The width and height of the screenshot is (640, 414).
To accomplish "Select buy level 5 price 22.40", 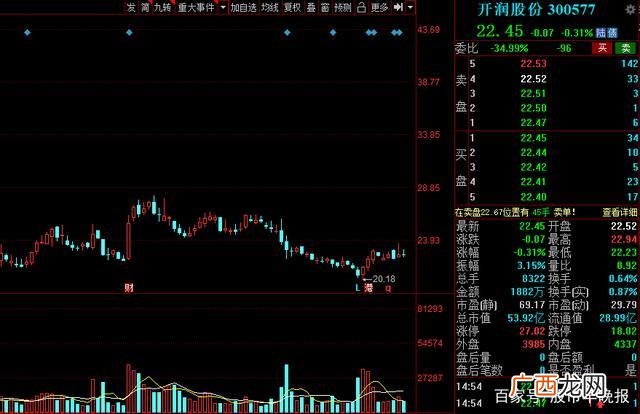I will coord(533,197).
